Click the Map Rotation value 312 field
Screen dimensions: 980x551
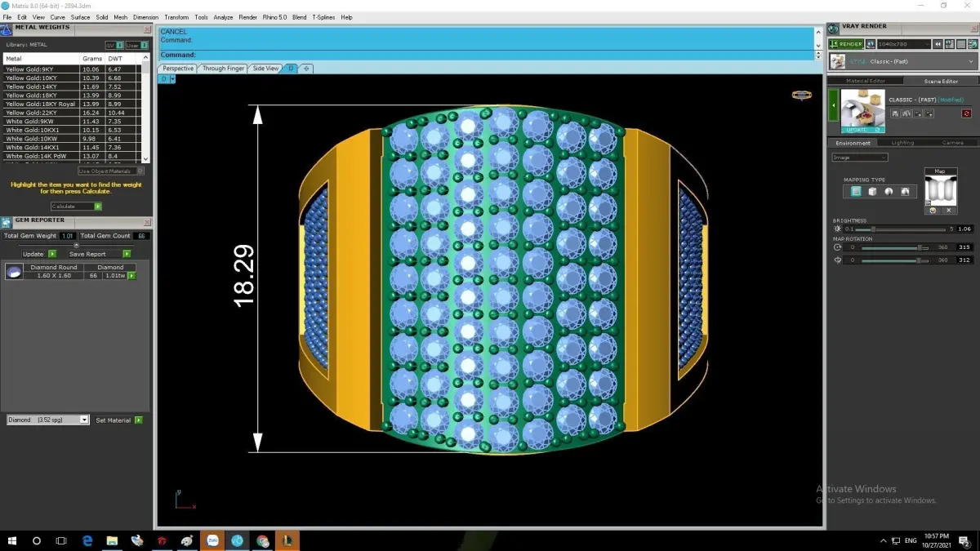point(964,260)
